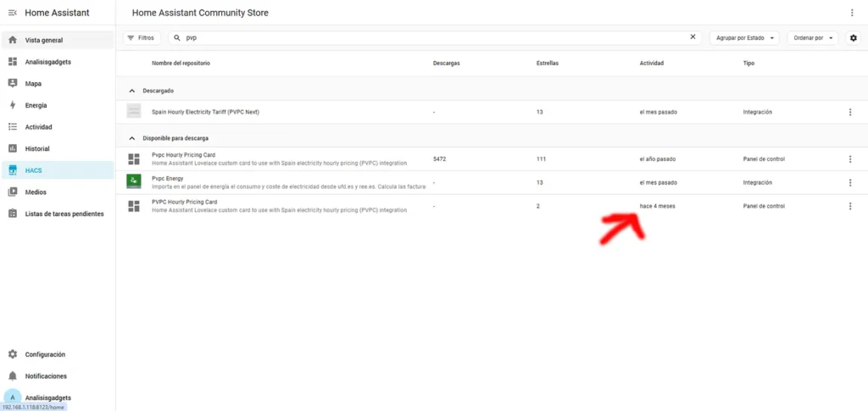Open the top-right overflow menu
Viewport: 868px width, 411px height.
pos(852,13)
